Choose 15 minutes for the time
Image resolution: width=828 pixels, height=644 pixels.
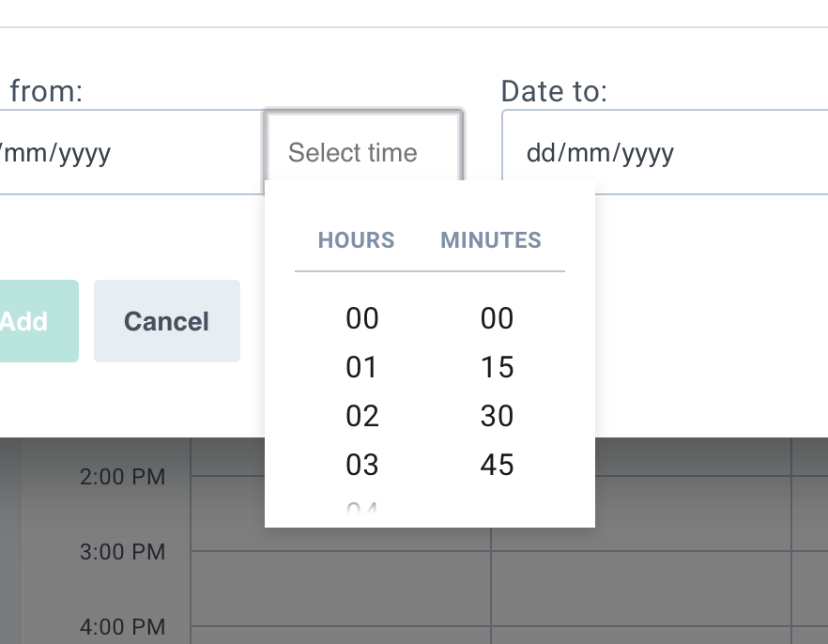coord(497,367)
